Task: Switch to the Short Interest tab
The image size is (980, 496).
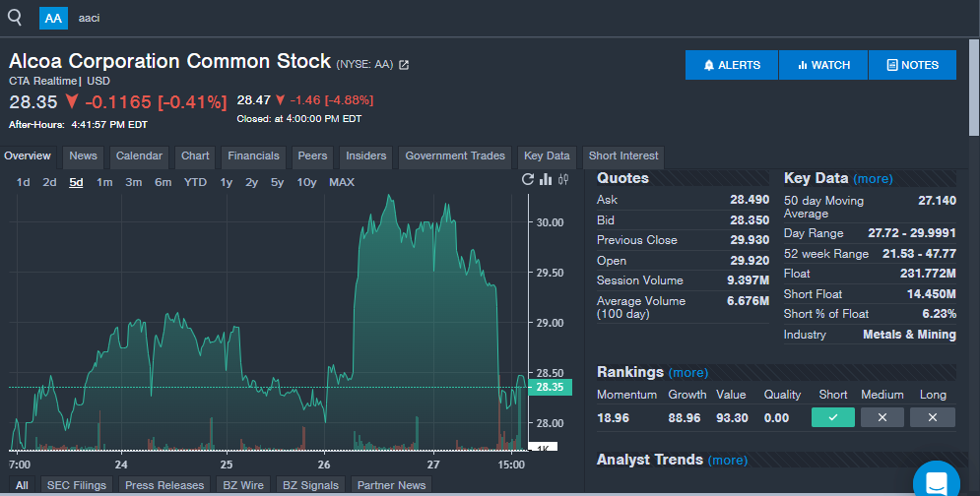Action: 623,156
